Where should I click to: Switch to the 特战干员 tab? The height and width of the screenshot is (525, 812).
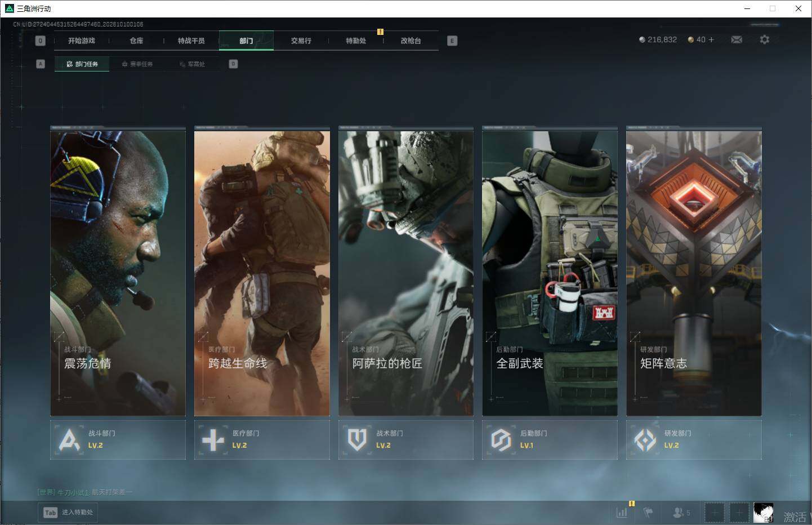coord(191,41)
